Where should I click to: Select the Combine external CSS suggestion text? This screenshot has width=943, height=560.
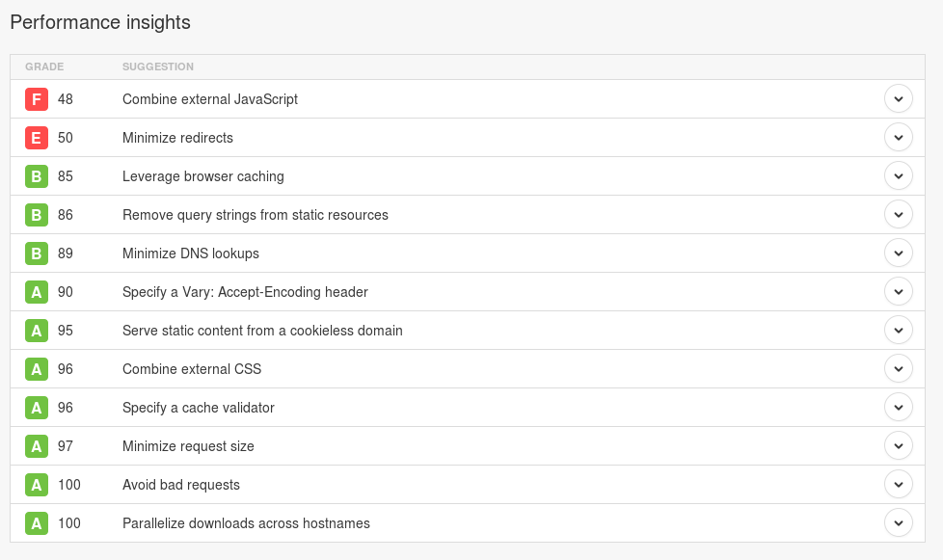[x=192, y=369]
